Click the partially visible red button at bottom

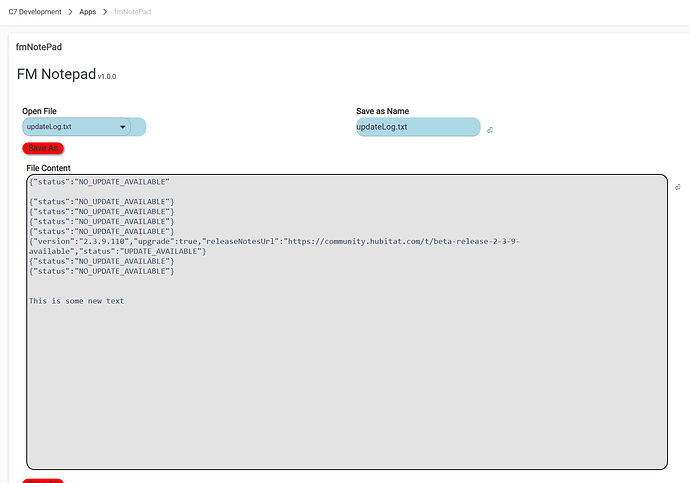pyautogui.click(x=43, y=480)
